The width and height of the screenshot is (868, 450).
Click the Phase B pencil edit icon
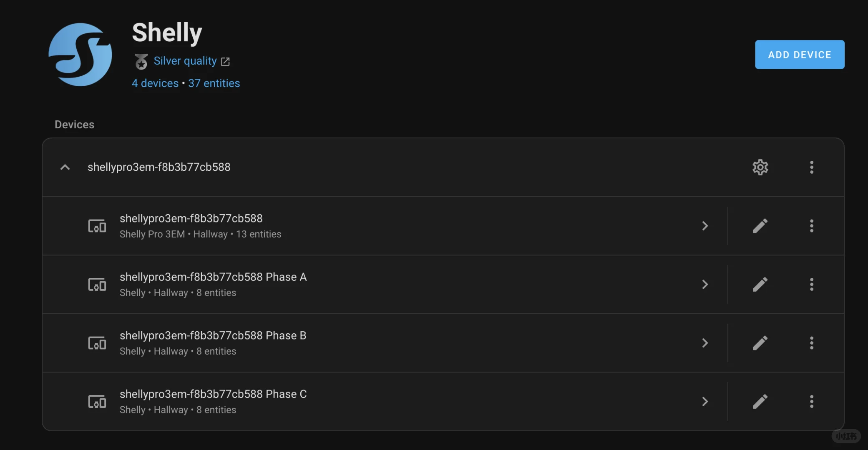click(760, 343)
